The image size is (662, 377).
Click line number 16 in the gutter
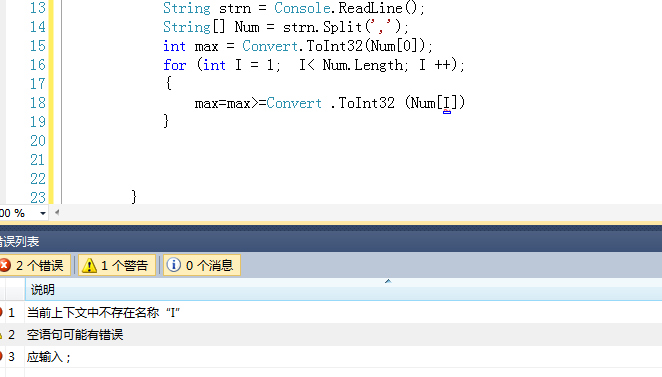click(38, 65)
